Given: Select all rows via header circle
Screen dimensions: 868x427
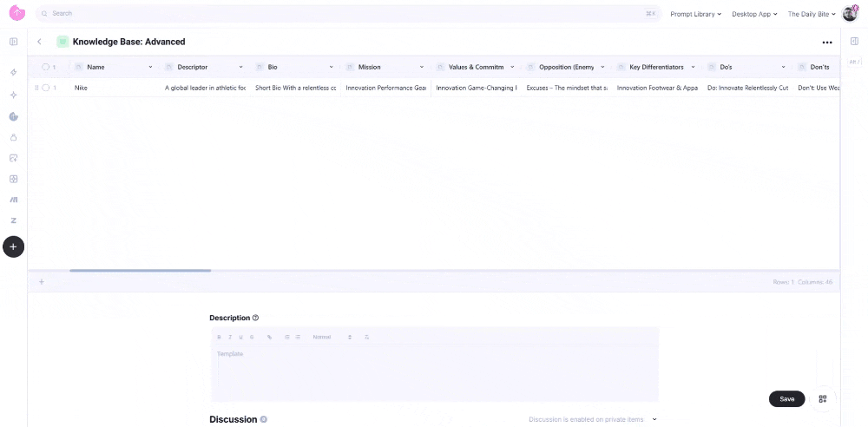Looking at the screenshot, I should [x=45, y=67].
